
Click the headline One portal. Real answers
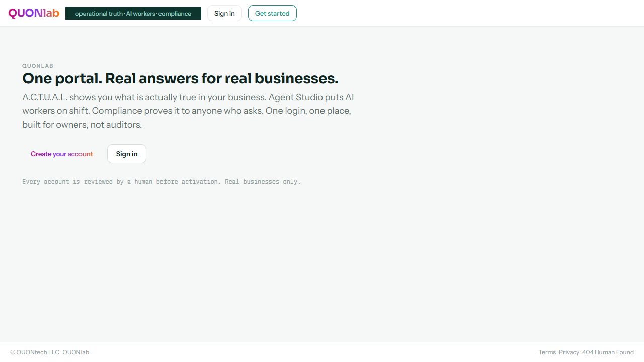point(180,78)
